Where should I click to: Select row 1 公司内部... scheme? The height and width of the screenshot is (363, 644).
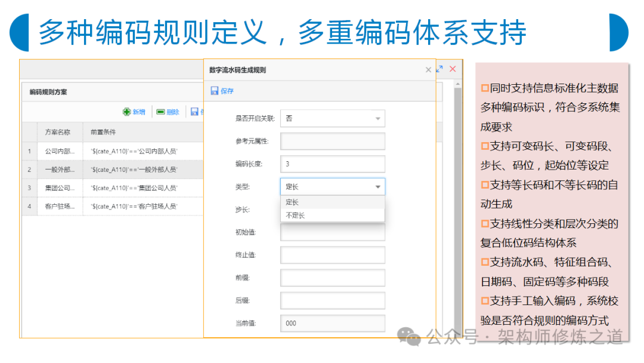pos(60,151)
